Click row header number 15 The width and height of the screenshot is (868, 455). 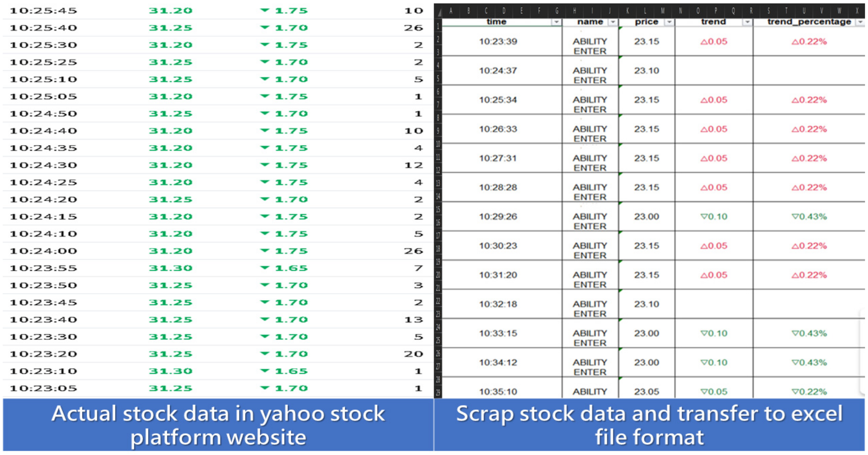click(x=438, y=210)
